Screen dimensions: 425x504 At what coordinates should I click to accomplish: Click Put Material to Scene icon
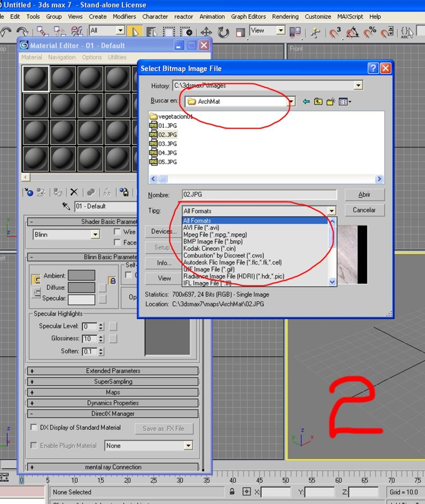tap(41, 192)
